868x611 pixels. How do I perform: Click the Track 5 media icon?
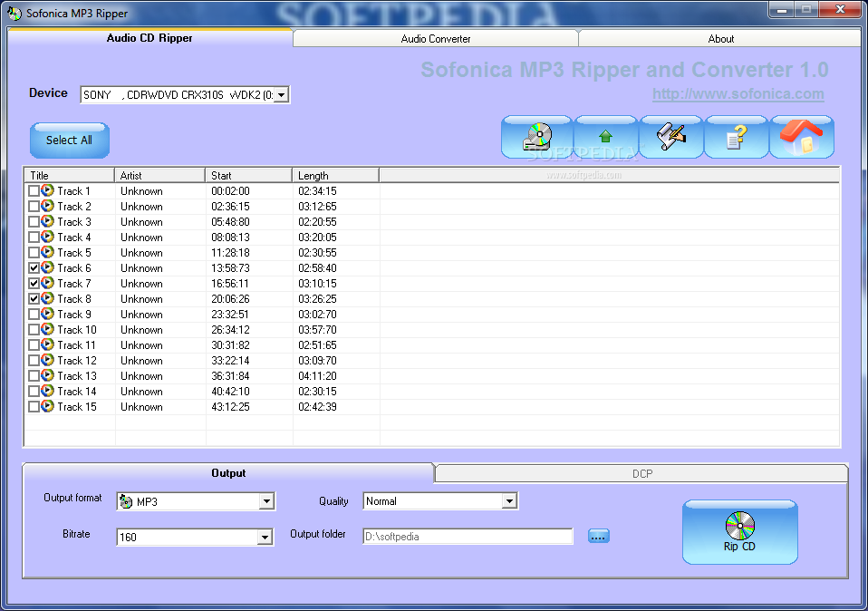tap(48, 253)
